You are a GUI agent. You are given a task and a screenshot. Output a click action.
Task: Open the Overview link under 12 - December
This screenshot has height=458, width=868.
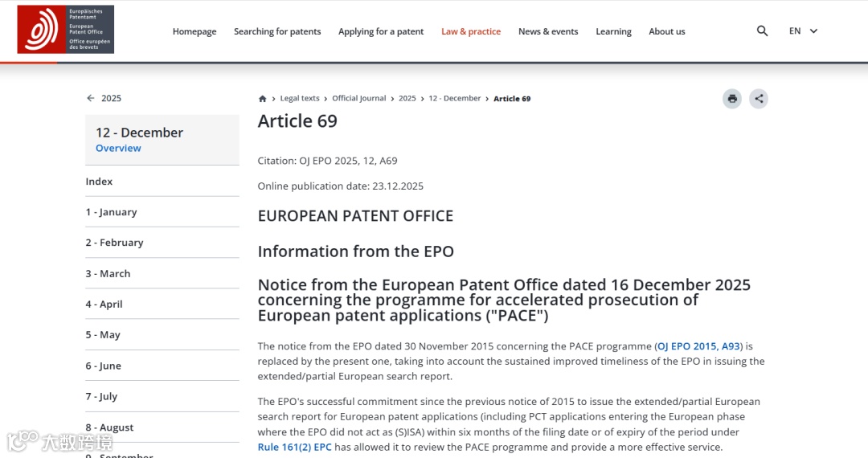pos(118,148)
